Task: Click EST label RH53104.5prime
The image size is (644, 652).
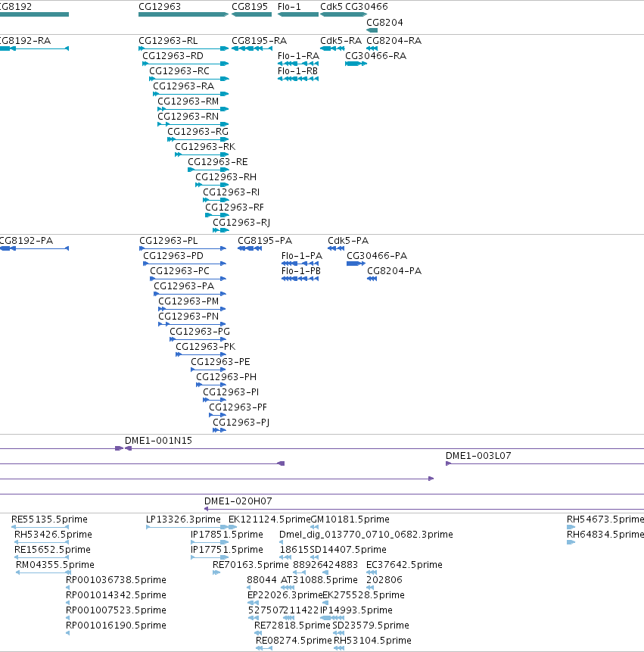Action: click(x=372, y=641)
